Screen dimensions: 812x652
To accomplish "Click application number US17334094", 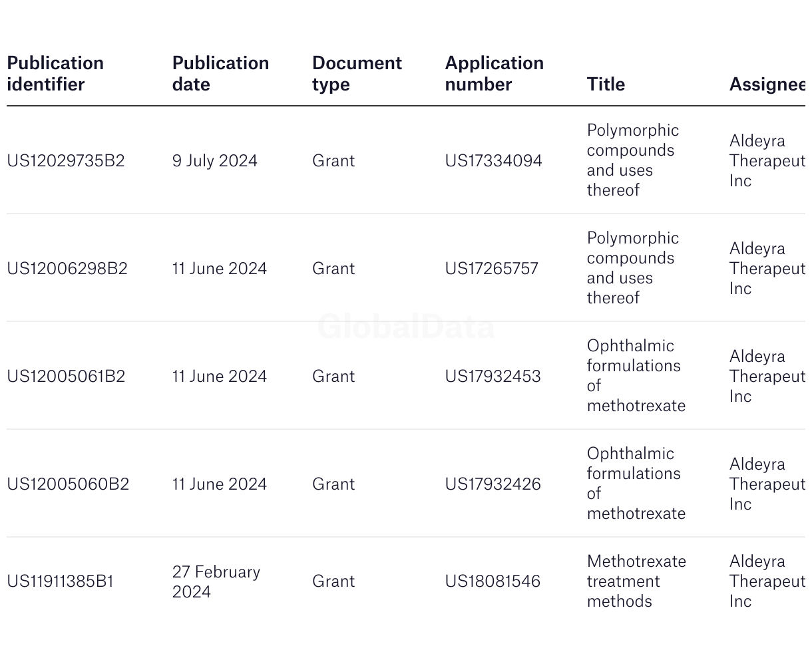I will click(493, 161).
